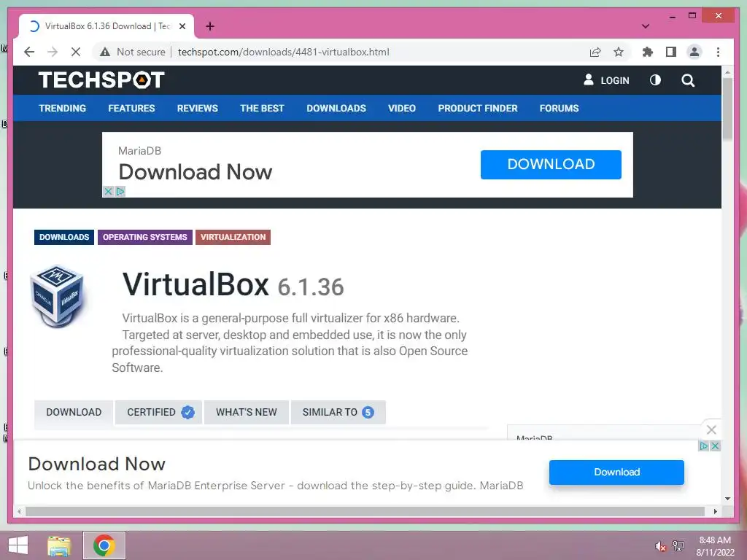Open the PRODUCT FINDER menu
The height and width of the screenshot is (560, 747).
[478, 108]
